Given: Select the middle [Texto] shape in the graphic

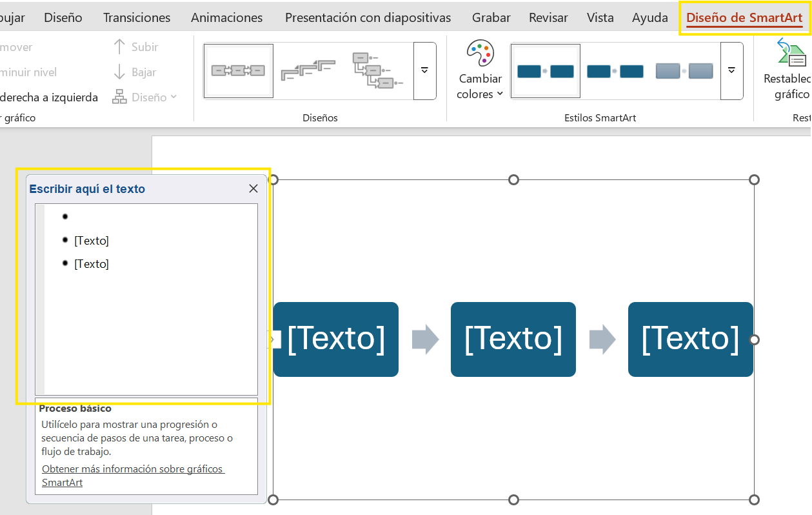Looking at the screenshot, I should (513, 339).
